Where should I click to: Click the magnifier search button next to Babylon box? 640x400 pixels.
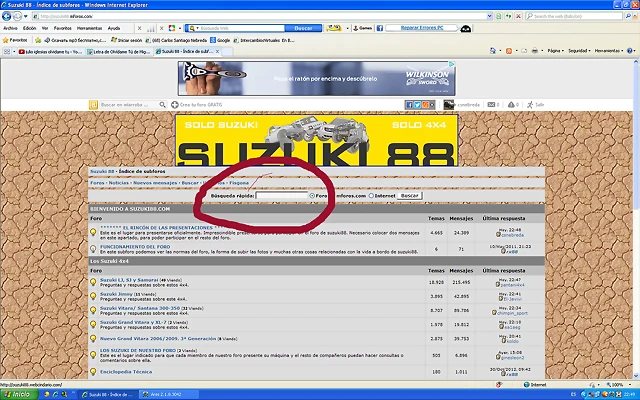coord(628,16)
